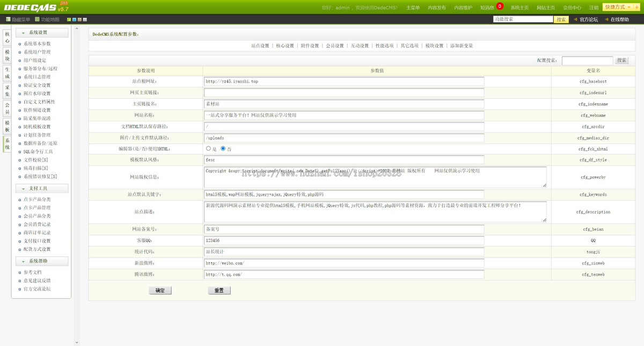This screenshot has width=644, height=346.
Task: Open the 内容发布 top menu item
Action: pos(437,8)
